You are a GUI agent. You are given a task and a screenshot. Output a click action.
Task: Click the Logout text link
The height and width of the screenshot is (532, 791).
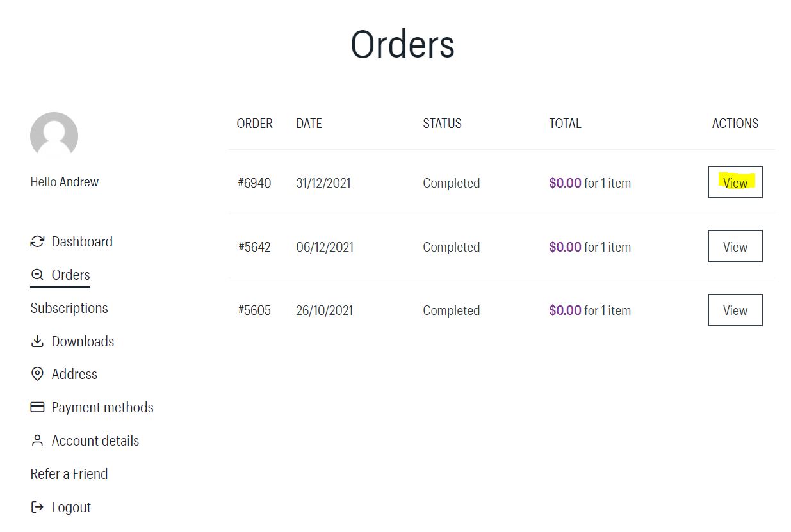pyautogui.click(x=71, y=507)
